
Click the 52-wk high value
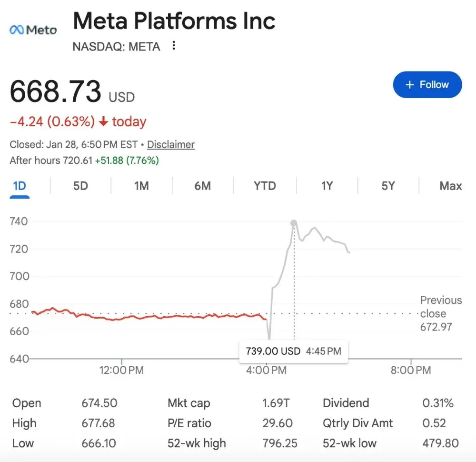279,443
